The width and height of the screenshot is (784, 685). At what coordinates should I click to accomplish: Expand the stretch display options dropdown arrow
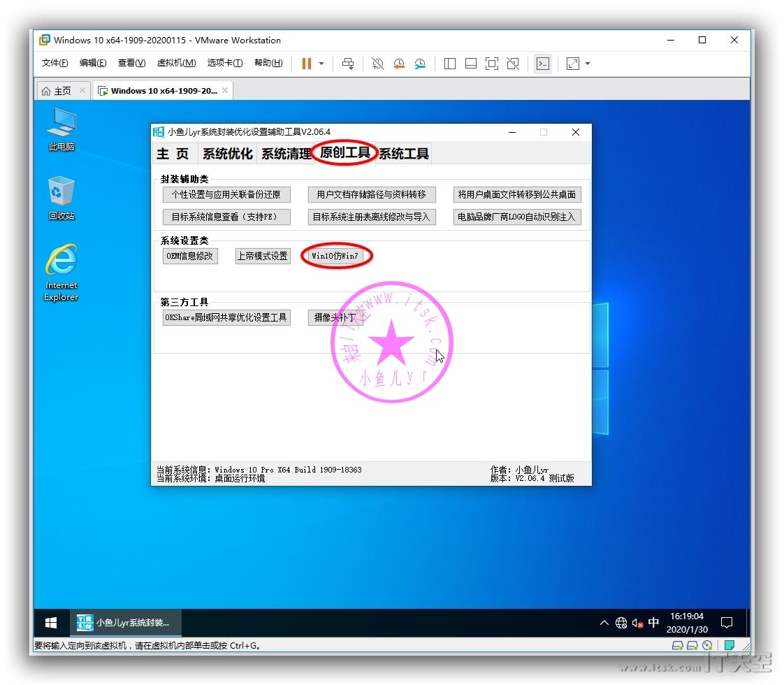(x=588, y=64)
